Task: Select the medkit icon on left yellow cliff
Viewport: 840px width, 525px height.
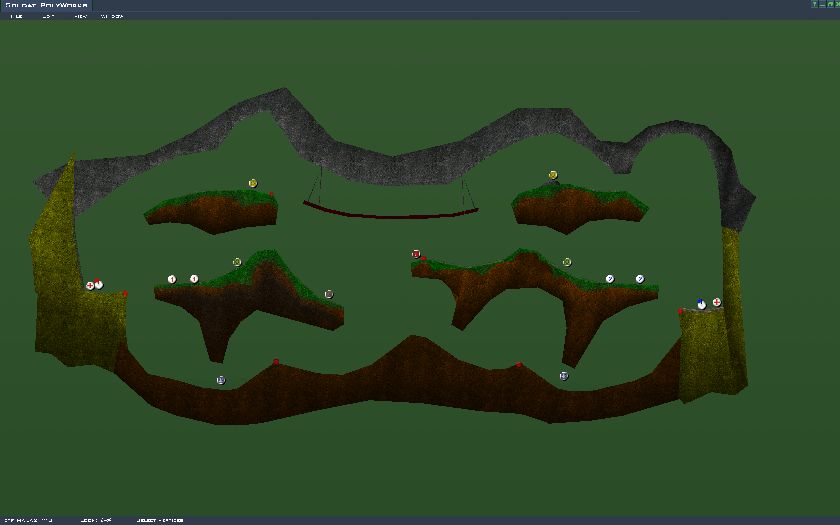Action: [90, 285]
